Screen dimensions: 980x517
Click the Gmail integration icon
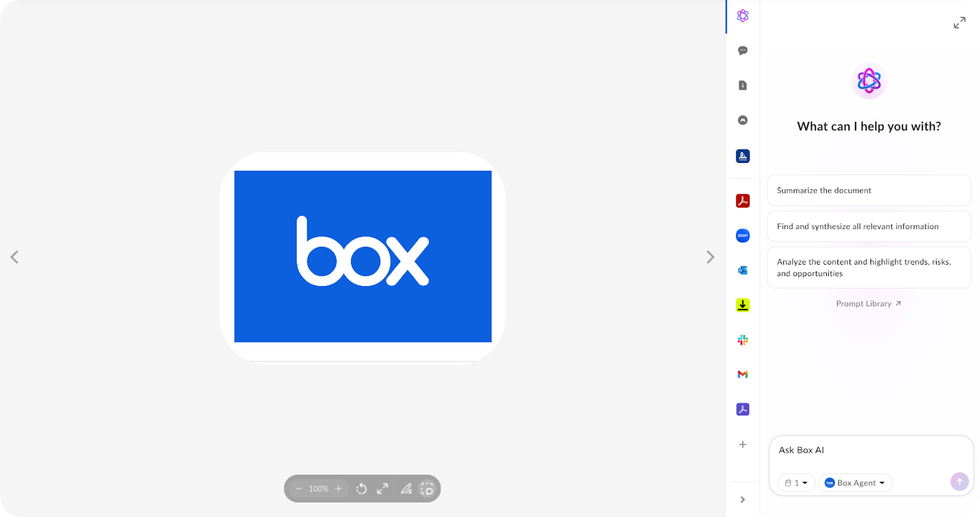[x=742, y=374]
